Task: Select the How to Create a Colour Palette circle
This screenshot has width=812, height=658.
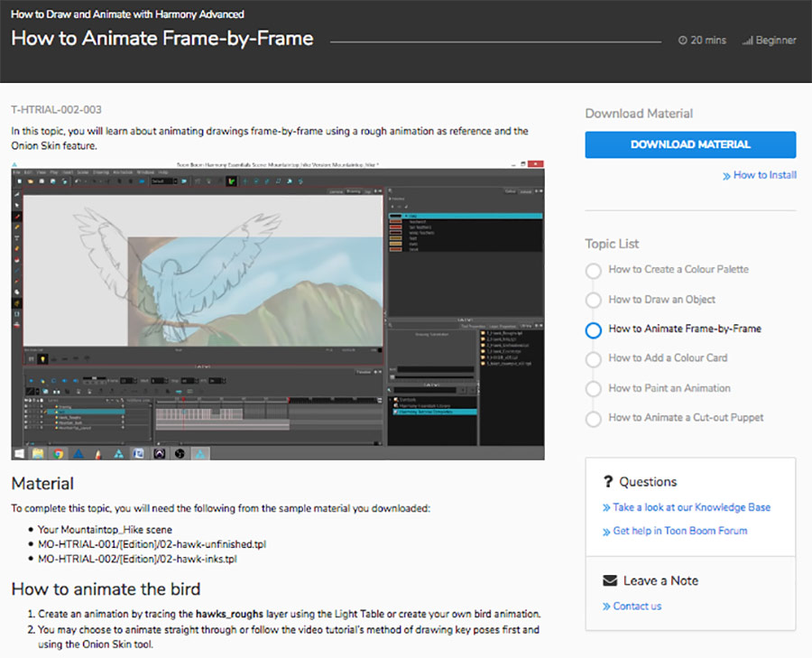Action: click(x=593, y=271)
